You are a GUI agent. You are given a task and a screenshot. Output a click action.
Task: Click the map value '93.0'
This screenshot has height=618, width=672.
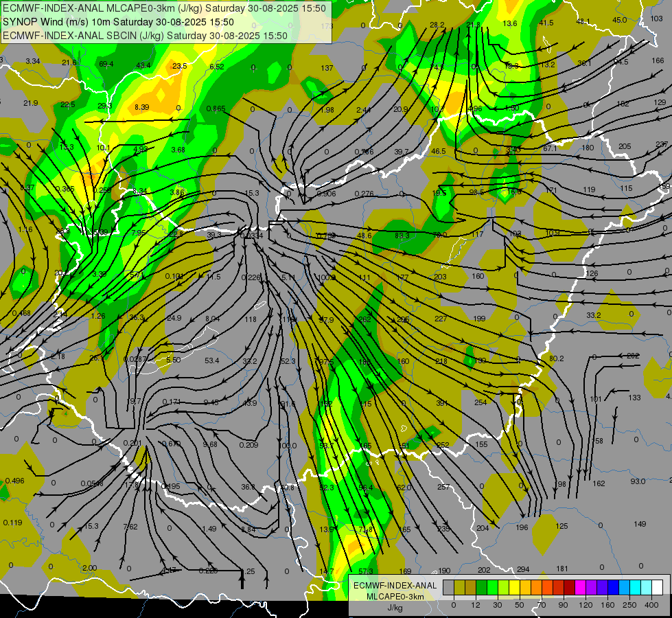(638, 481)
